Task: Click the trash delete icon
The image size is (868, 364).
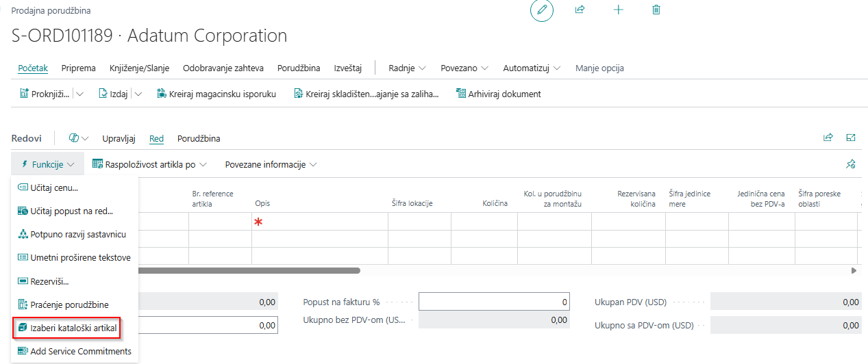Action: tap(656, 10)
